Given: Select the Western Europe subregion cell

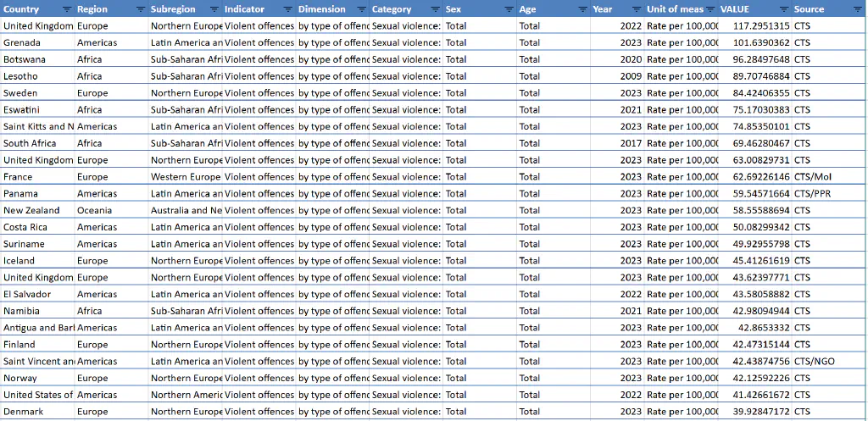Looking at the screenshot, I should (x=185, y=177).
